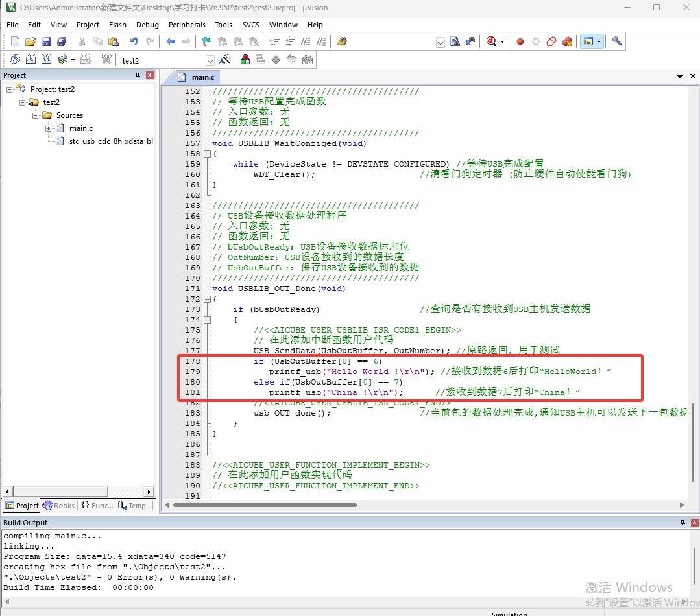Switch to the main.c editor tab
The image size is (700, 616).
click(x=197, y=77)
